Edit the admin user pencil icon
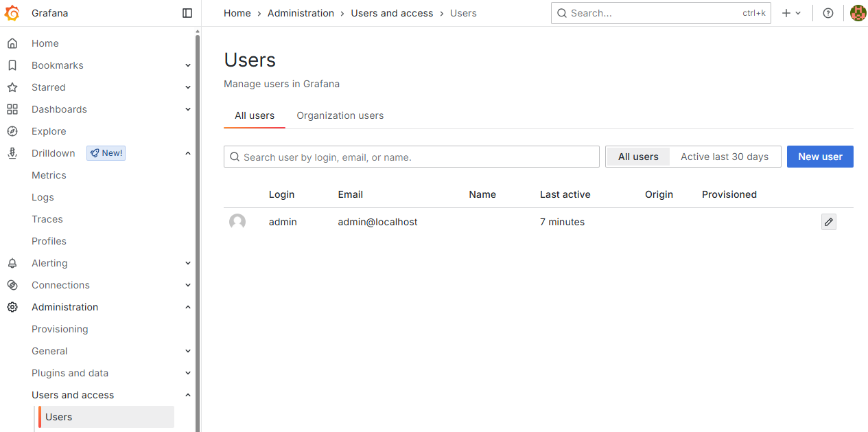868x432 pixels. pos(829,222)
